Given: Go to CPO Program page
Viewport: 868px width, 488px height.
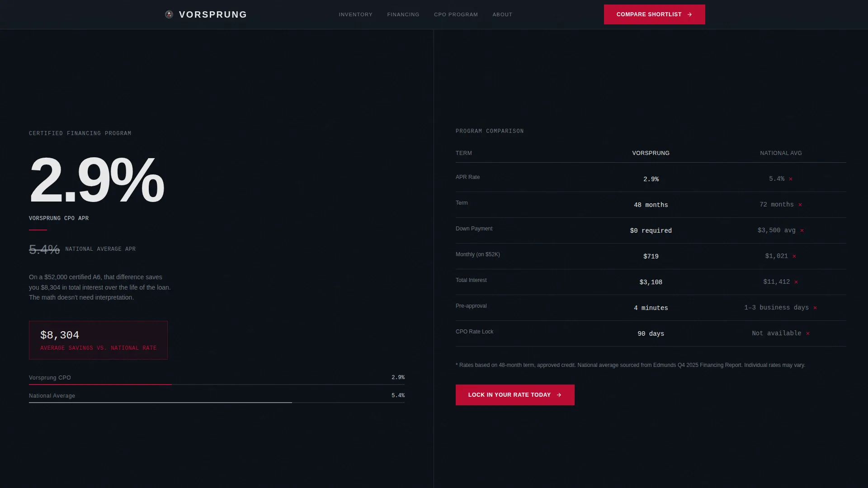Looking at the screenshot, I should [x=456, y=14].
